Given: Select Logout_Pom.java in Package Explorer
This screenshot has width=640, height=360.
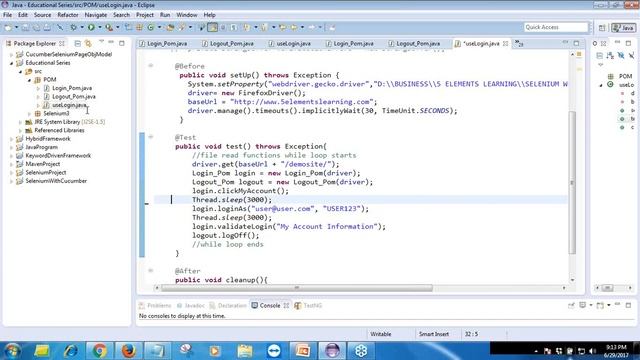Looking at the screenshot, I should pyautogui.click(x=73, y=97).
